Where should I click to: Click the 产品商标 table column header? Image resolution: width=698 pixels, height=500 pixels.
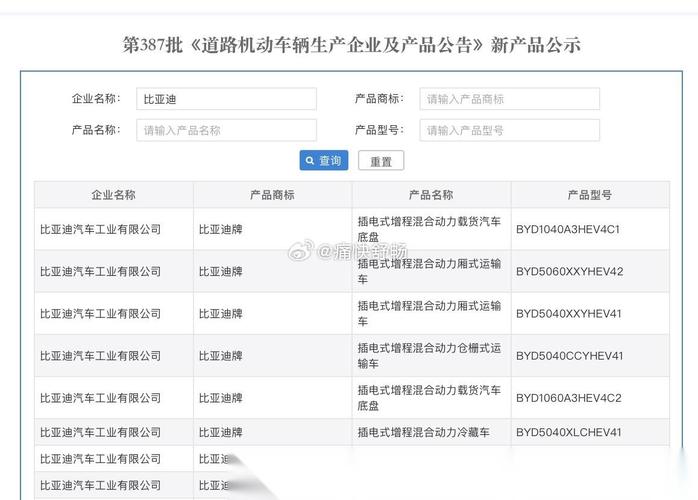pos(272,195)
